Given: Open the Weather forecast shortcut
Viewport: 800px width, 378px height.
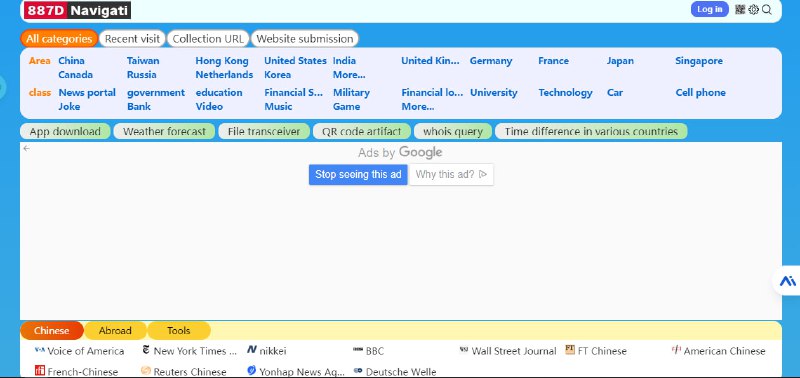Looking at the screenshot, I should [164, 132].
